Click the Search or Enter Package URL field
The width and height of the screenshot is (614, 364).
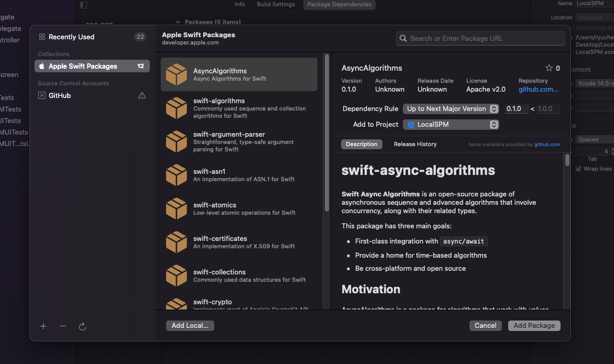(480, 38)
